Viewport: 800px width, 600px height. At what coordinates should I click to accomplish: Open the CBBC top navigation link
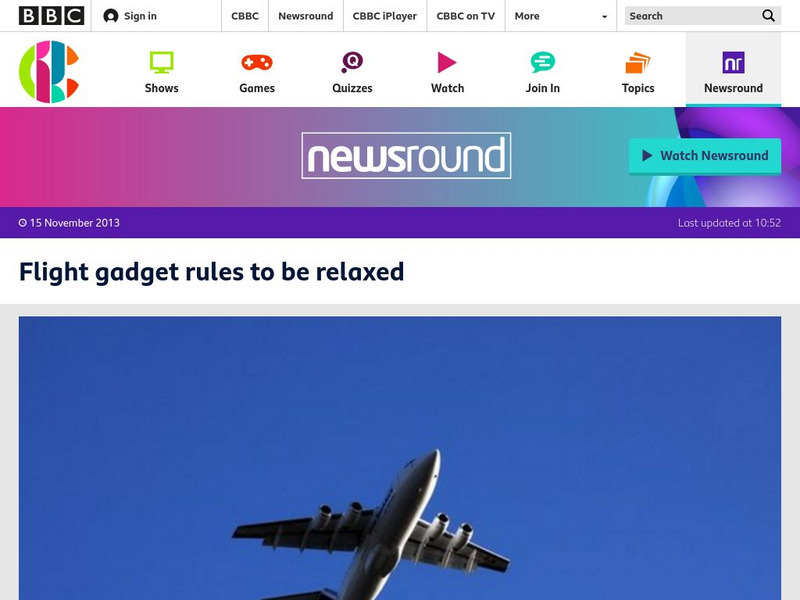tap(245, 16)
